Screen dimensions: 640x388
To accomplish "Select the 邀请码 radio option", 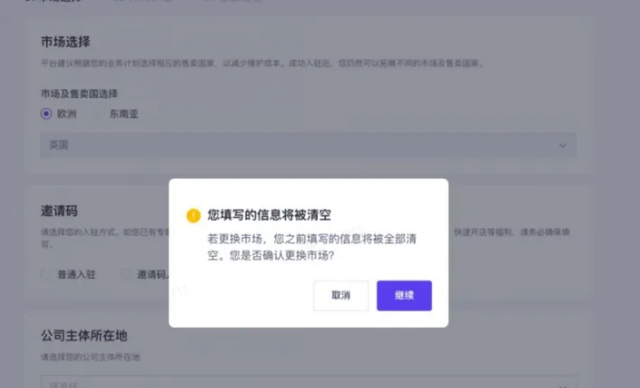I will point(126,275).
